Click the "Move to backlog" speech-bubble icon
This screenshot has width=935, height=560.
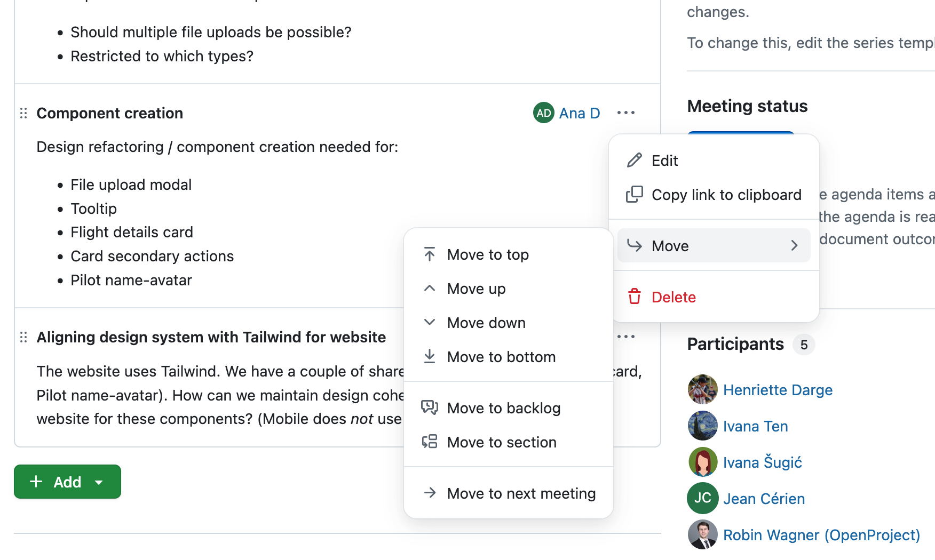430,407
